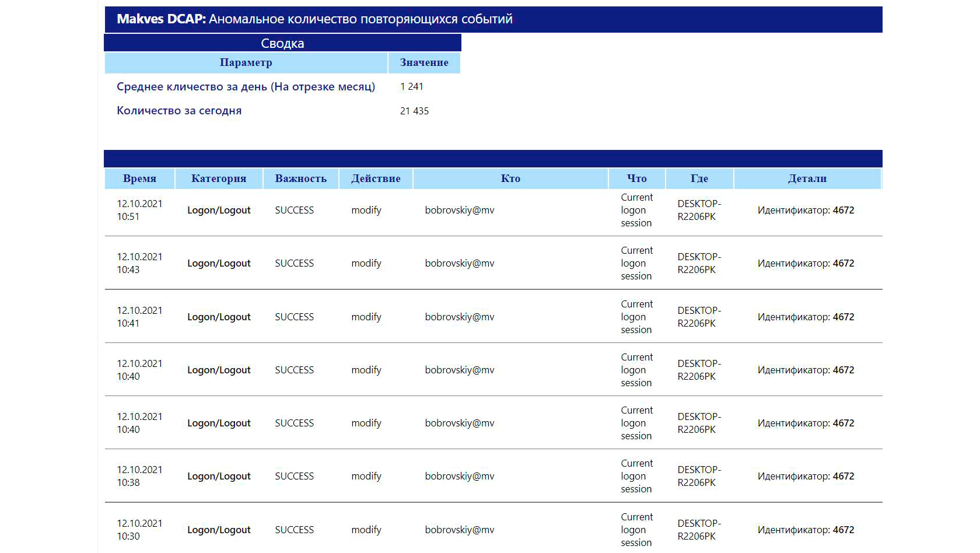980x553 pixels.
Task: Click the 'Время' column header
Action: coord(139,178)
